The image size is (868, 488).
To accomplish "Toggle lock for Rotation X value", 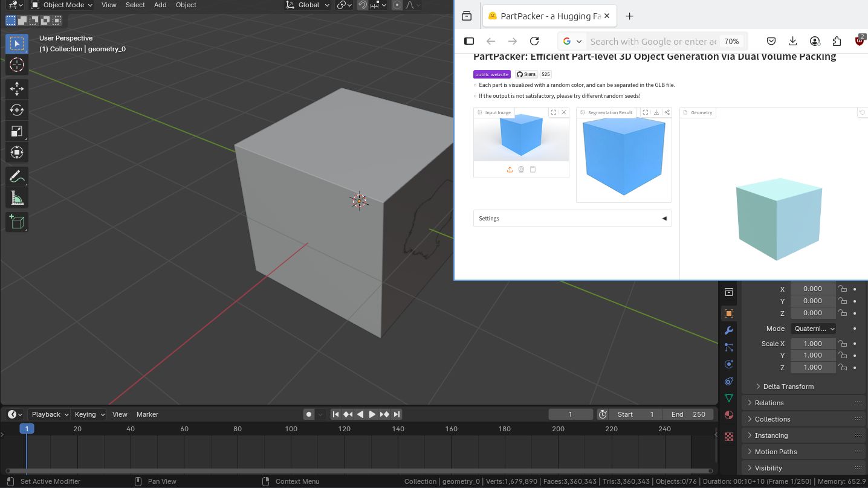I will tap(843, 289).
